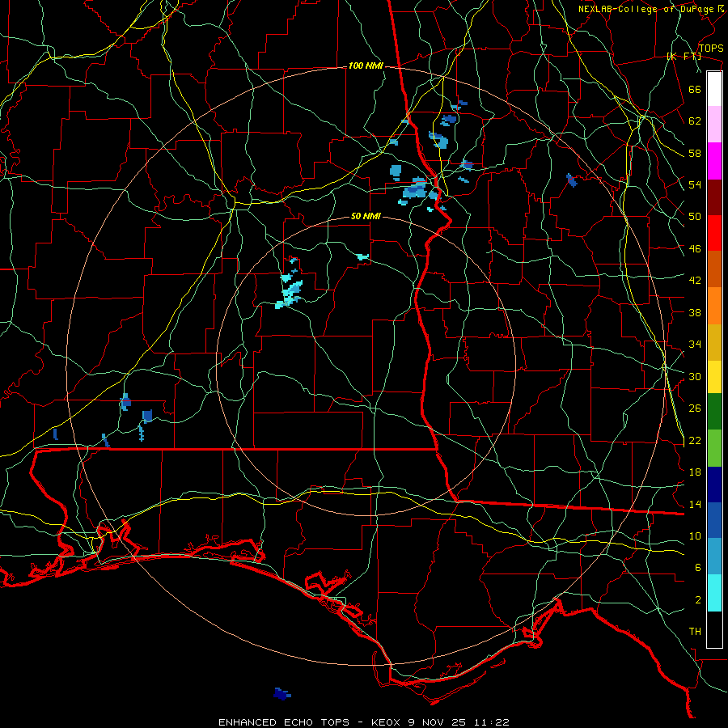Click the TH threshold label
The height and width of the screenshot is (728, 728).
click(695, 632)
